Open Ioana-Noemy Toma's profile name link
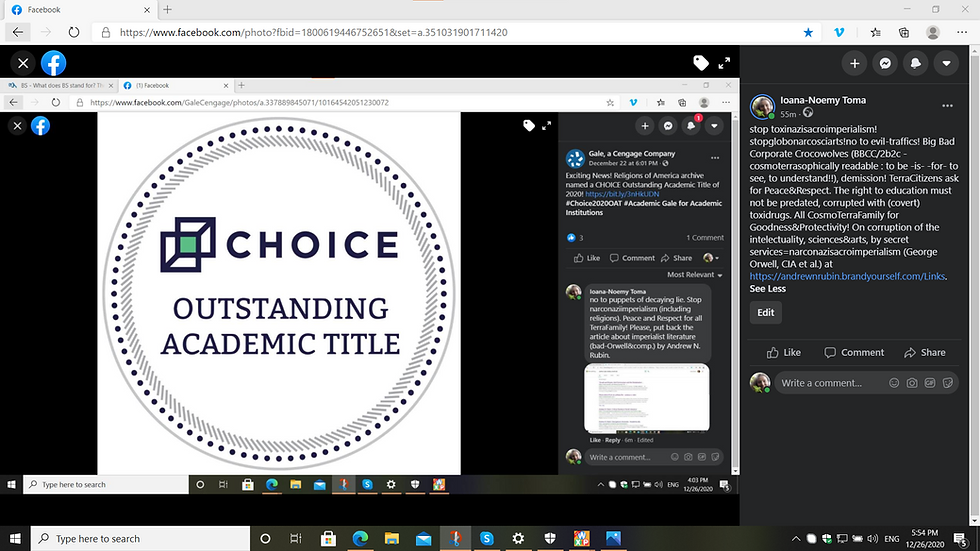 click(822, 100)
